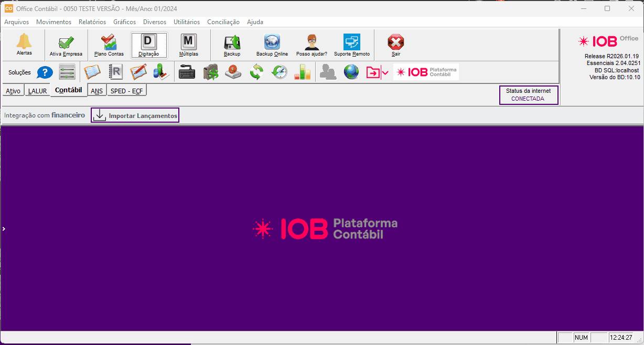
Task: Expand the left side panel arrow
Action: pyautogui.click(x=3, y=229)
